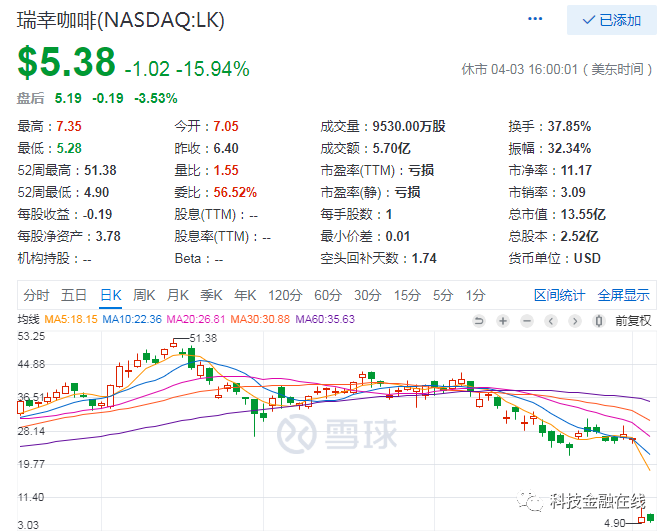Click the 昨收 value 6.40
This screenshot has width=667, height=531.
[226, 148]
